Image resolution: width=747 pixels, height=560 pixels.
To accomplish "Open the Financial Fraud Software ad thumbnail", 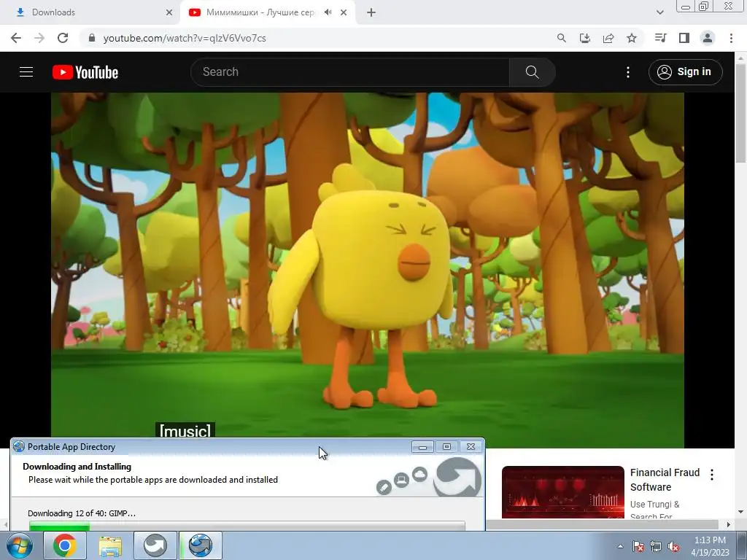I will (x=562, y=492).
